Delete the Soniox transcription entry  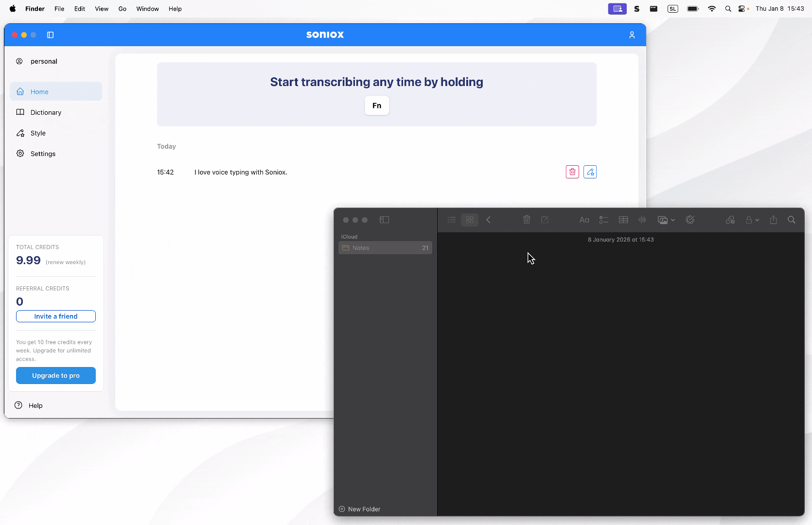click(572, 172)
